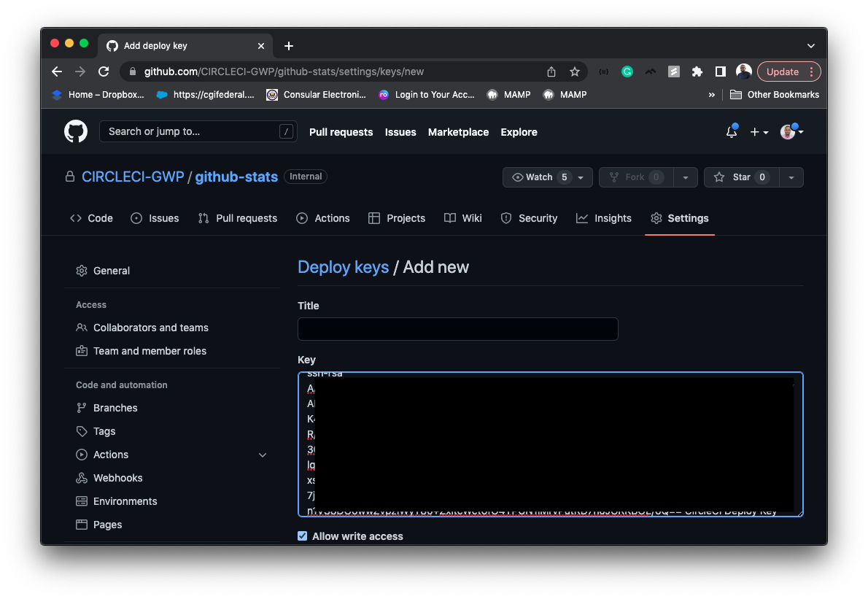Click the share icon in the address bar
868x599 pixels.
551,72
